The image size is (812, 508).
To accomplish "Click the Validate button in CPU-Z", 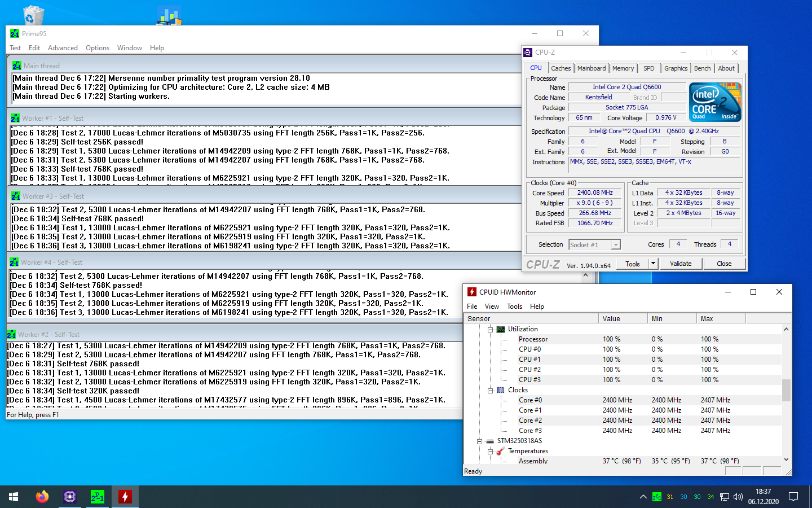I will [x=681, y=264].
